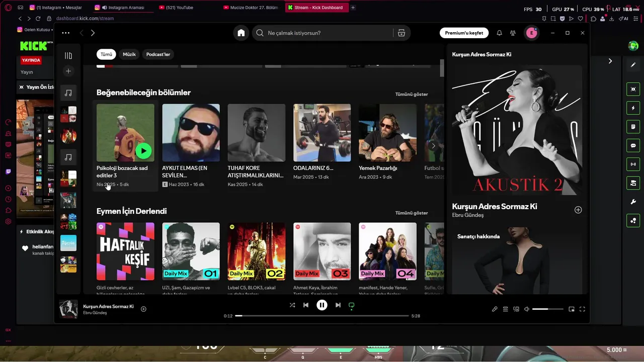Screen dimensions: 644x362
Task: Toggle shuffle playback
Action: tap(292, 305)
